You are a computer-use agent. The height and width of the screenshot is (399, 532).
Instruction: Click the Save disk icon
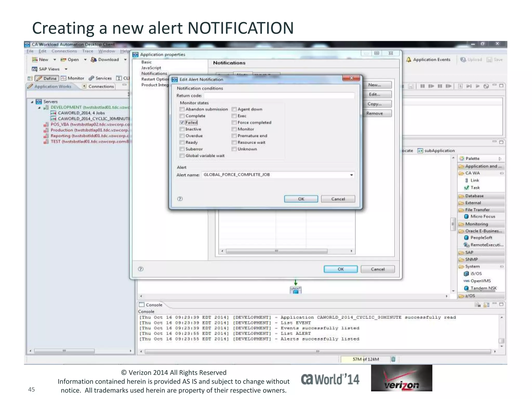coord(489,60)
